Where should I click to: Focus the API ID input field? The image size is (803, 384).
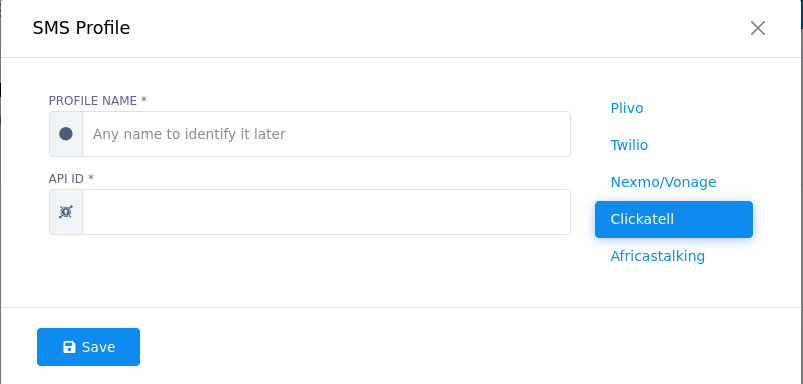click(326, 212)
